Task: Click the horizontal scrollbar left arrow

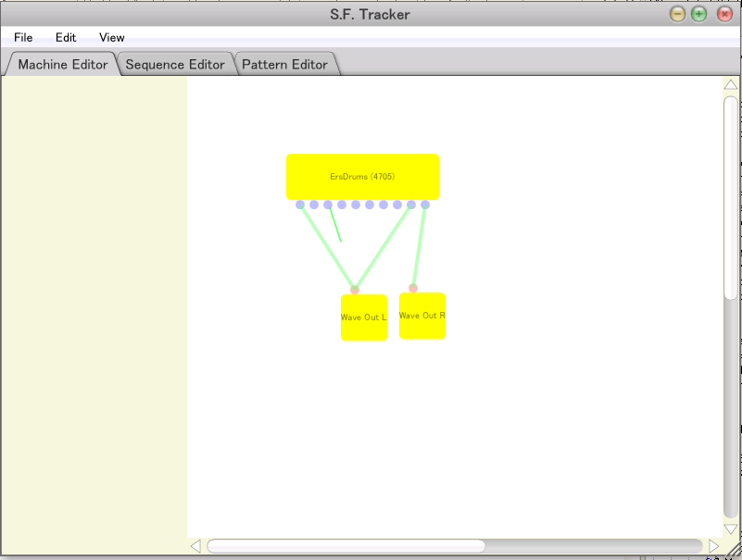Action: point(195,546)
